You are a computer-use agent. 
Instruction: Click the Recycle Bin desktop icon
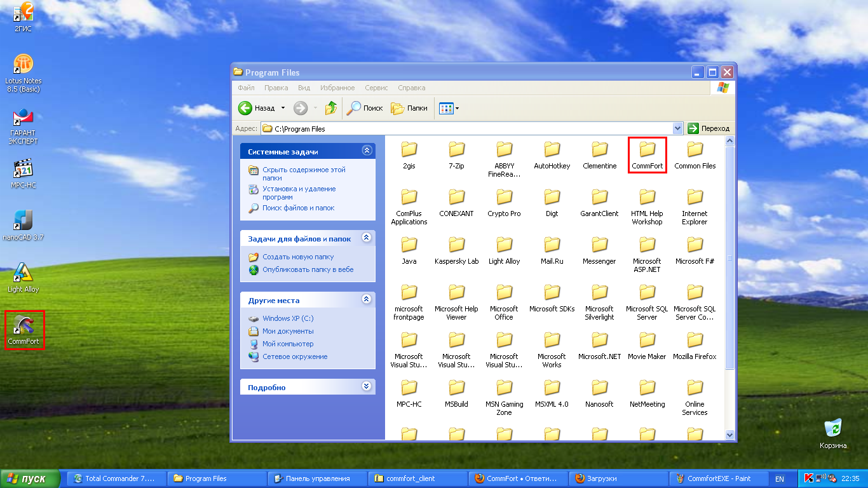point(832,429)
